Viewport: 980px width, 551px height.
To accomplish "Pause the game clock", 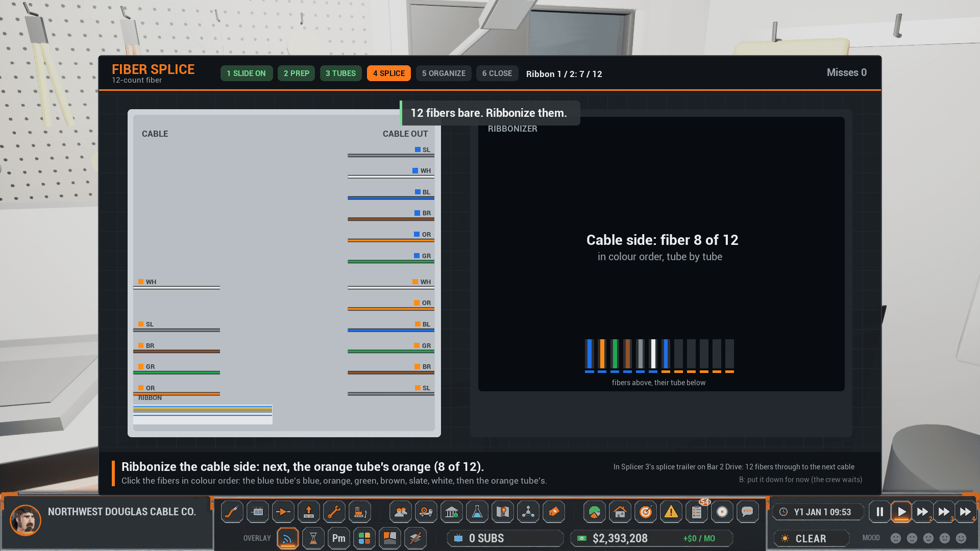I will [880, 512].
